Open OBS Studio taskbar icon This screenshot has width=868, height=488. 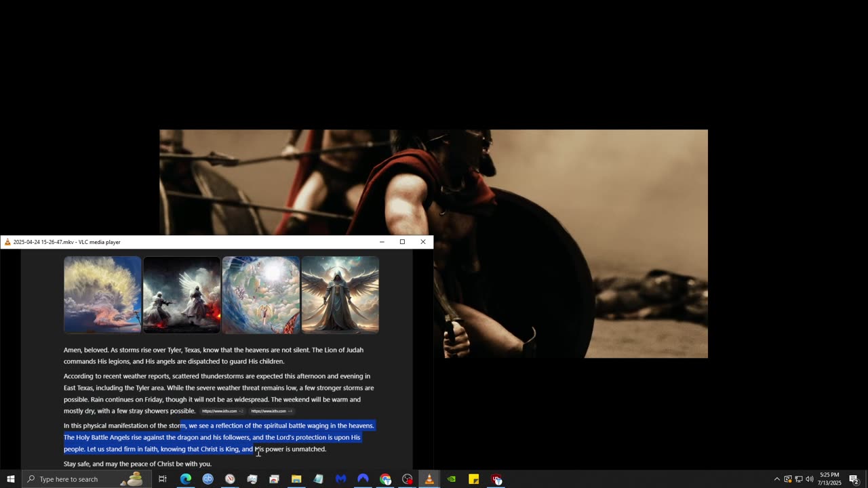pos(407,479)
